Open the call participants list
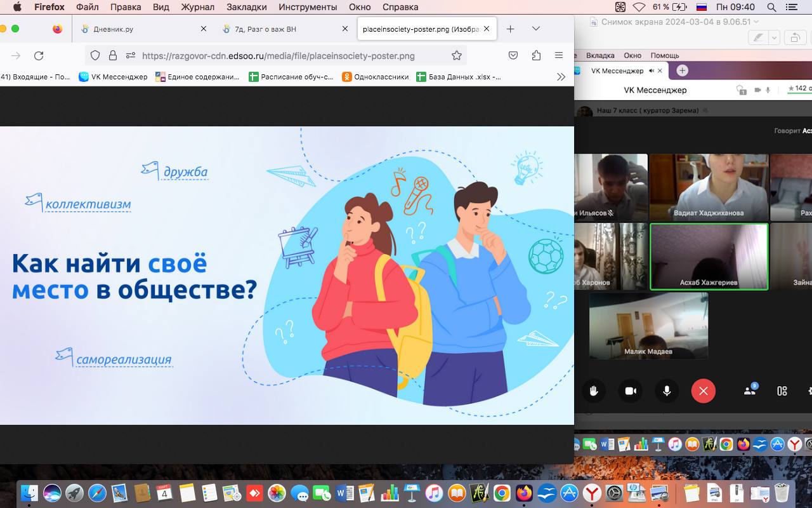812x508 pixels. pyautogui.click(x=750, y=391)
